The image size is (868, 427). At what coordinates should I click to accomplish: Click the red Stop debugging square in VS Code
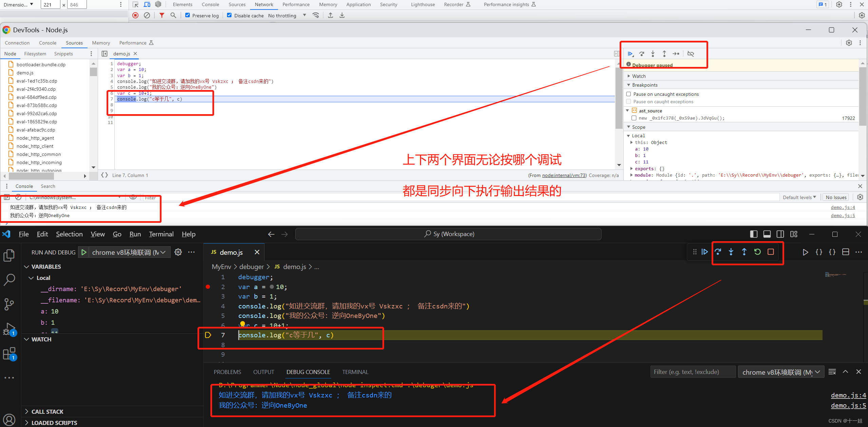(x=771, y=252)
